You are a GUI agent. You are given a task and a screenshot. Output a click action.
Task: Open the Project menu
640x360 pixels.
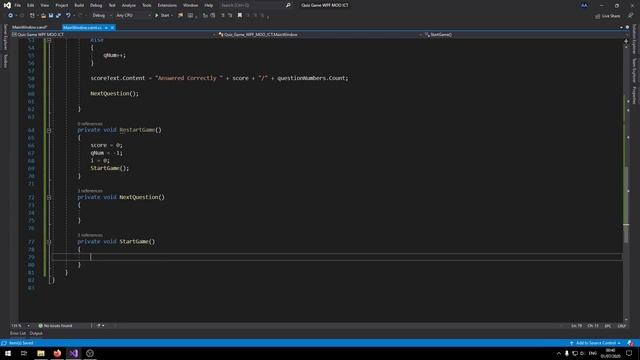(x=62, y=5)
